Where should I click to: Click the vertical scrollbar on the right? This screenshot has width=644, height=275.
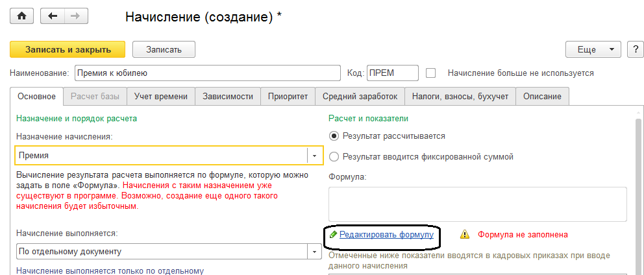point(638,195)
